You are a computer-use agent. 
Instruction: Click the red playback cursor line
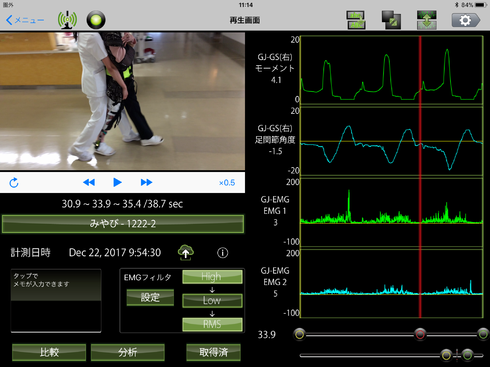coord(420,177)
